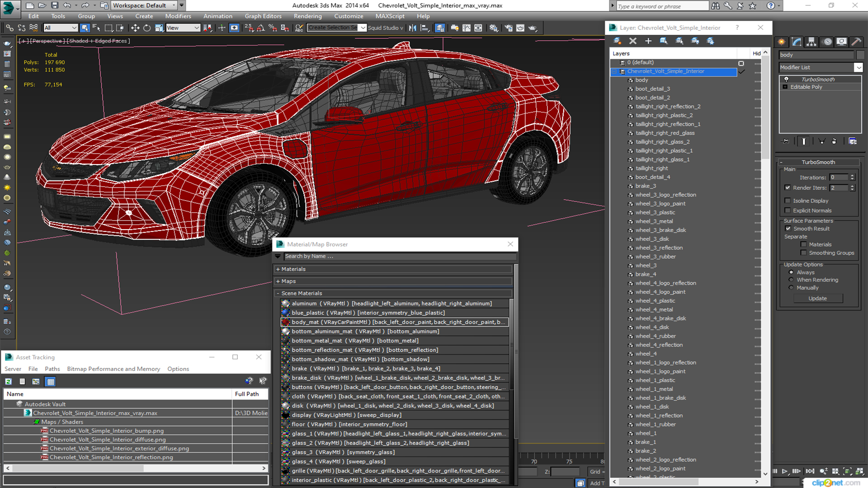Enable Isoline Display checkbox
The width and height of the screenshot is (868, 488).
click(788, 201)
